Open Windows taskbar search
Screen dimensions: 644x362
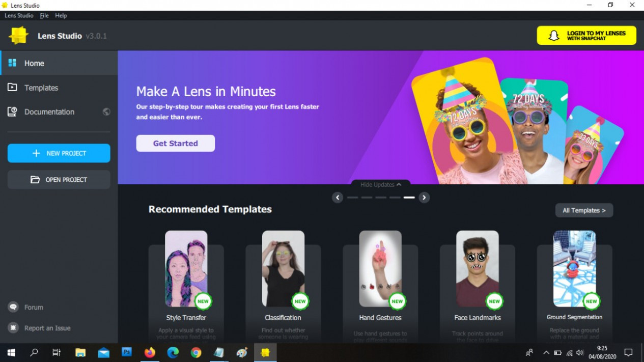click(x=34, y=352)
